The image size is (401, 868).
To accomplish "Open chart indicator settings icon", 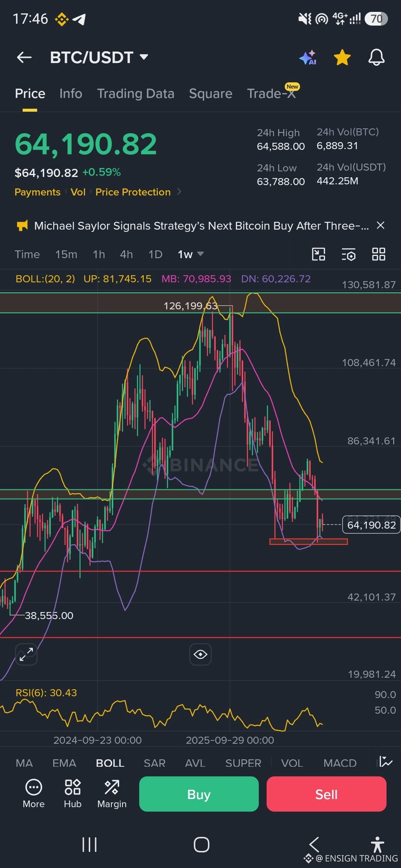I will (349, 254).
